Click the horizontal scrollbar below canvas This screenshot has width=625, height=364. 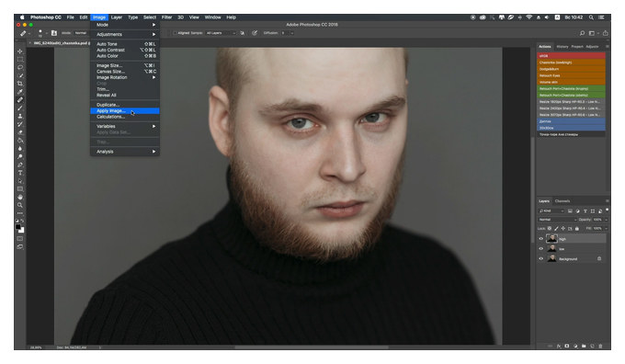pos(311,347)
